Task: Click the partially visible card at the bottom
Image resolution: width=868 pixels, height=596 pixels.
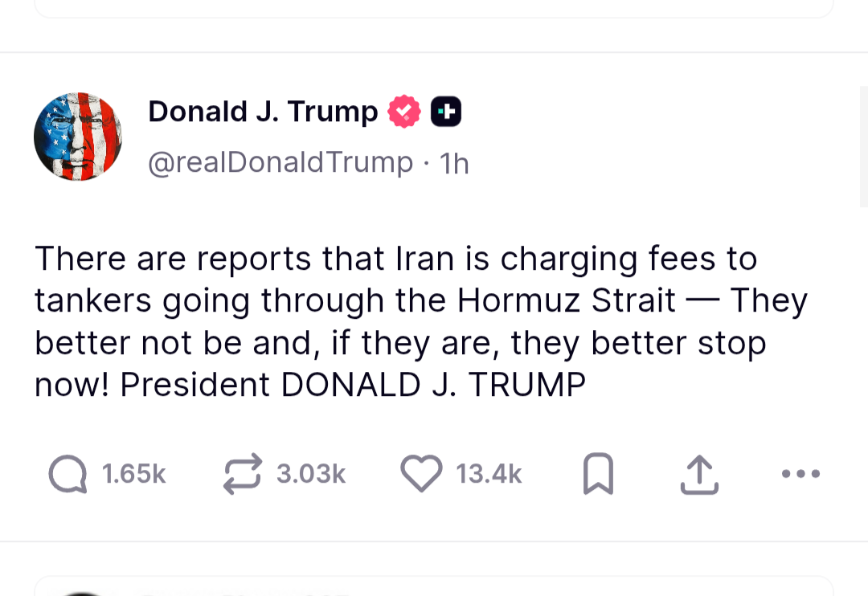Action: [x=434, y=586]
